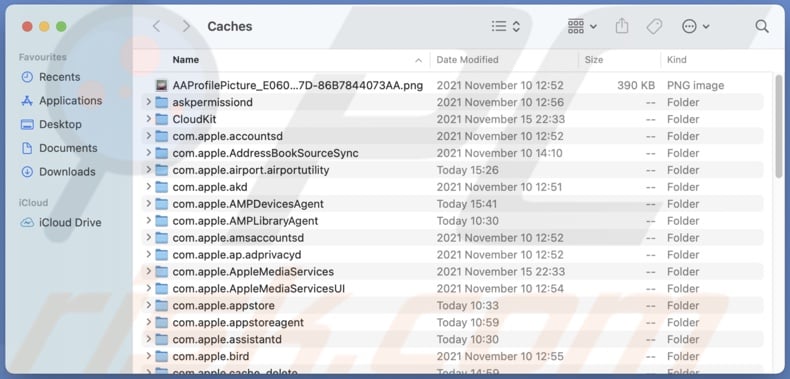Expand the com.apple.AMPLibraryAgent folder
Viewport: 790px width, 379px height.
(x=148, y=221)
